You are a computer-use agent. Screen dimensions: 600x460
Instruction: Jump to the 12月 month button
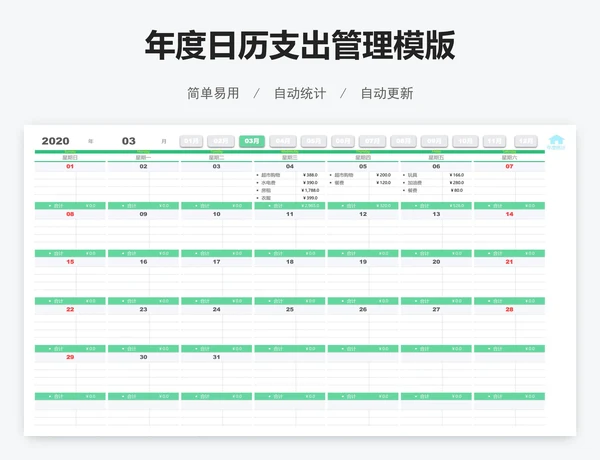[x=526, y=141]
